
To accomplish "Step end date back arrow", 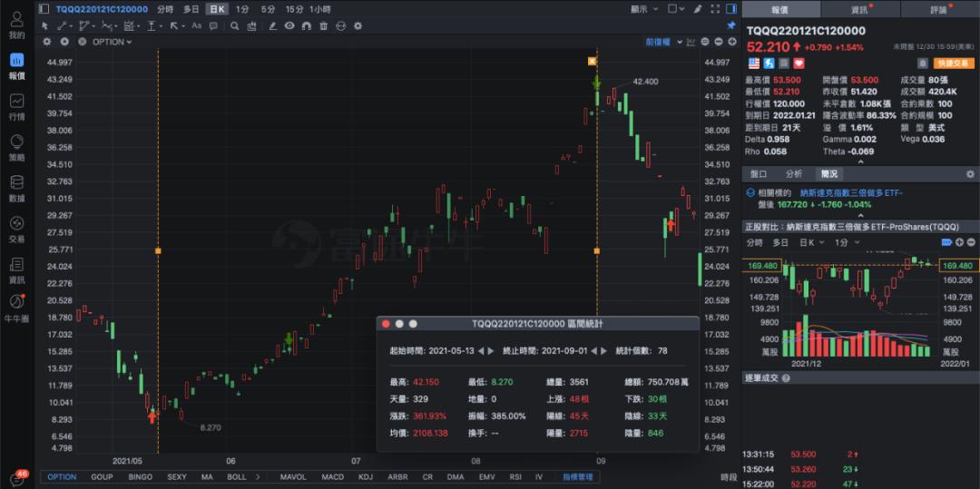I will click(593, 351).
